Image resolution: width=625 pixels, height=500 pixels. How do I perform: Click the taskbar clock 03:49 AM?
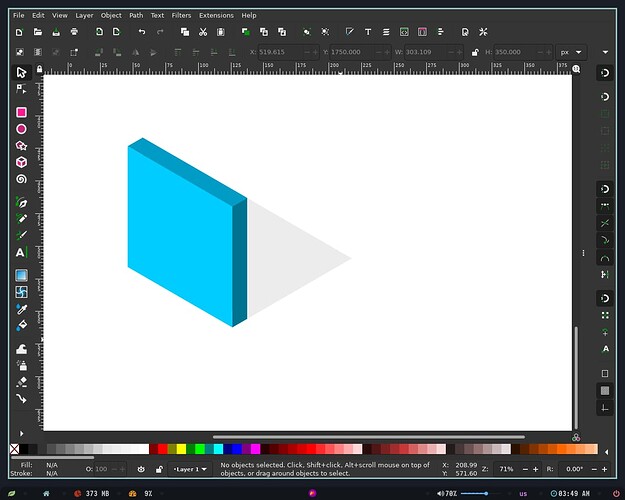pyautogui.click(x=570, y=493)
